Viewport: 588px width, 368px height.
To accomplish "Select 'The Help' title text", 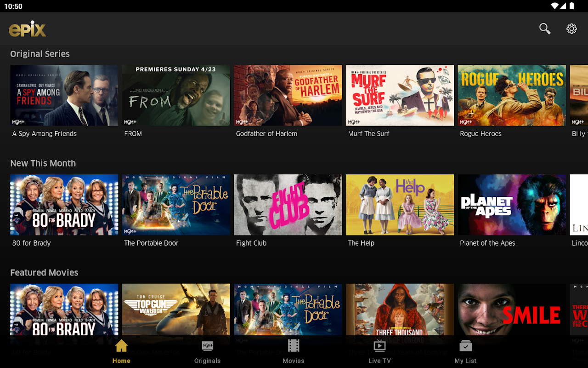I will tap(361, 243).
